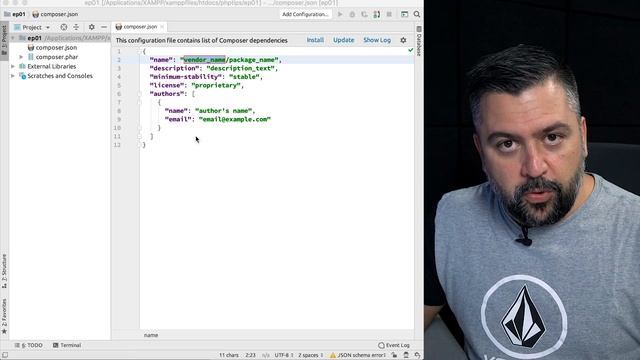
Task: Click the tool window toggle square in status bar
Action: pos(5,355)
